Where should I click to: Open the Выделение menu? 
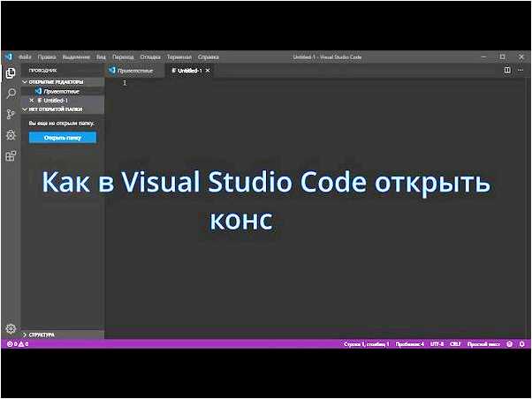pyautogui.click(x=76, y=57)
